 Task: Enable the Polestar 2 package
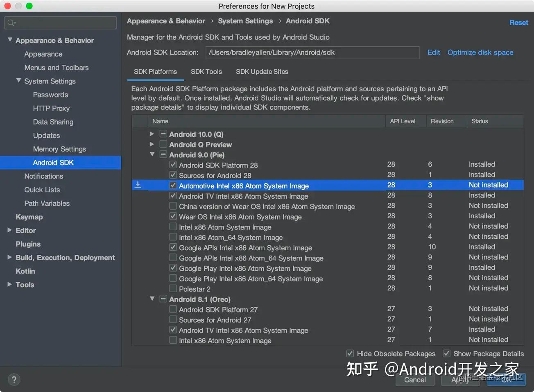173,288
